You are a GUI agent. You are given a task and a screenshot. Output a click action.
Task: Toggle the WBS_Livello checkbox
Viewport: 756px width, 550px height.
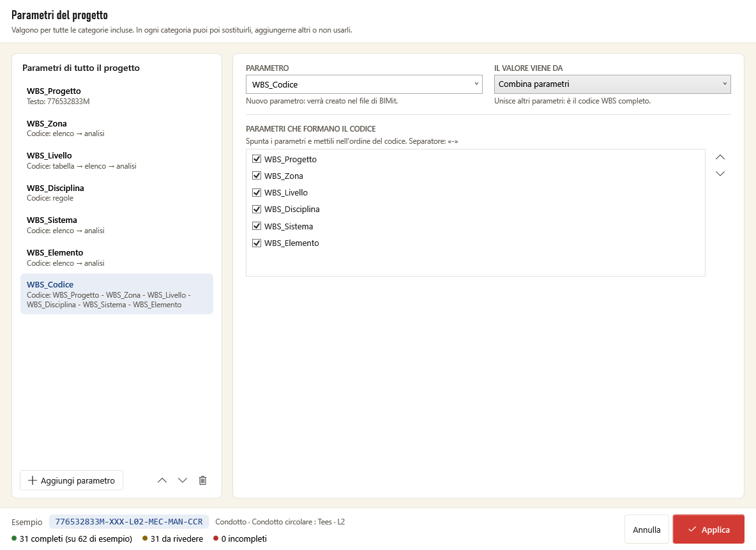point(257,192)
